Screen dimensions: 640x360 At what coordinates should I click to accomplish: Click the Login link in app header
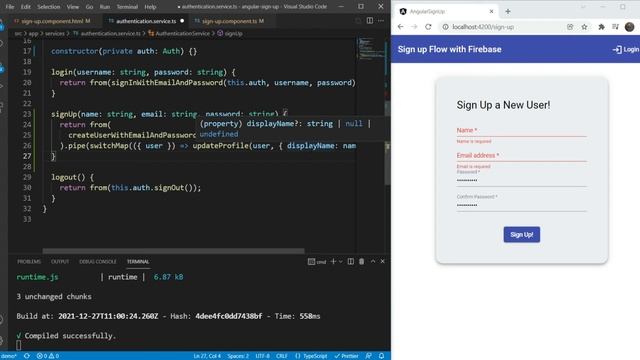point(626,49)
